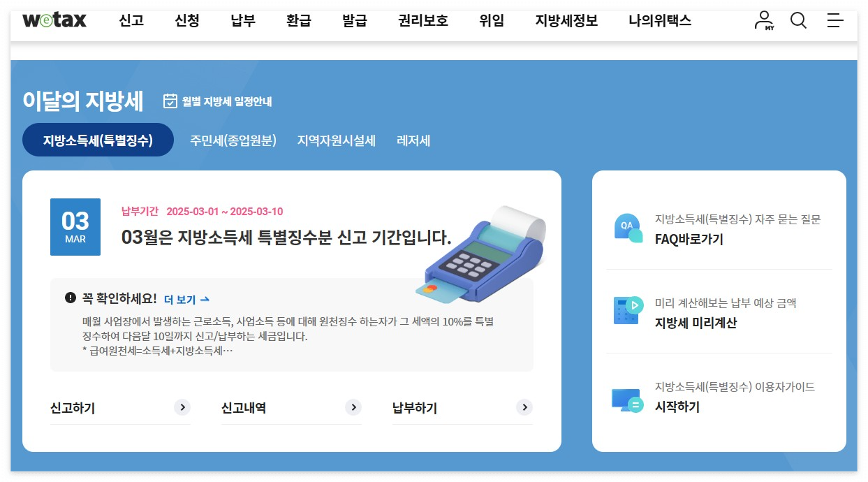Screen dimensions: 868x482
Task: Click the text 지방소득세(특별징수) 자주 묻는 질문
Action: [x=738, y=219]
